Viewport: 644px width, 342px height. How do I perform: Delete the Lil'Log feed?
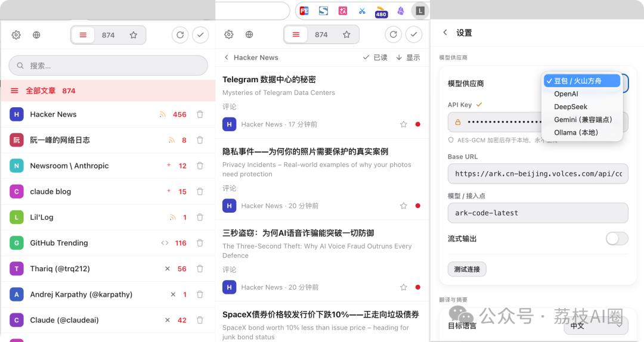[x=200, y=217]
